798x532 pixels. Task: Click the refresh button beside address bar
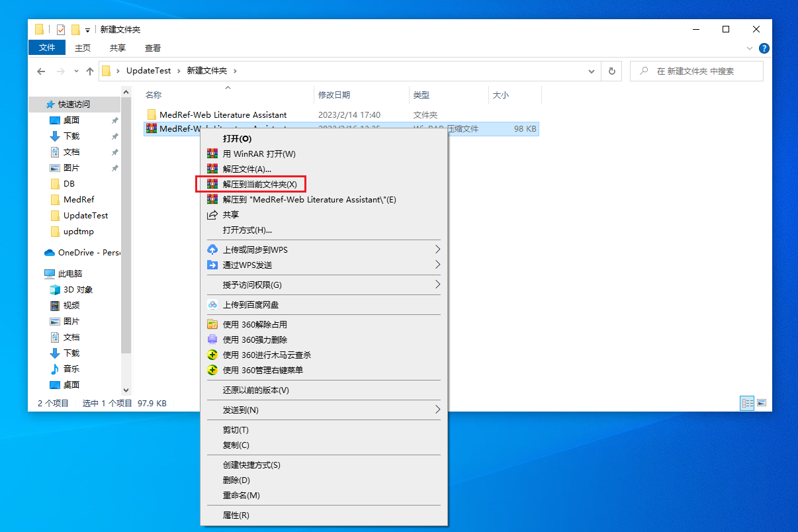point(612,71)
